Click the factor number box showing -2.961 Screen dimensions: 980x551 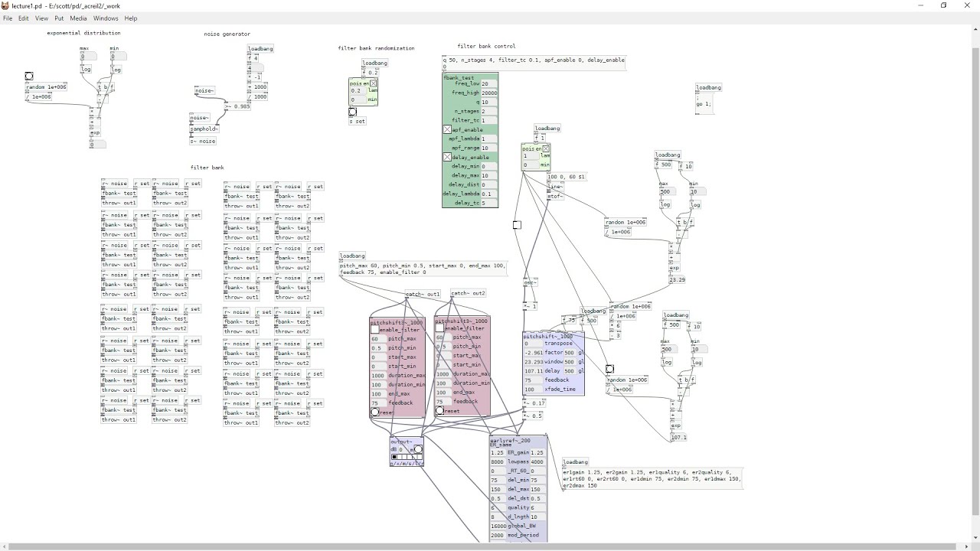pyautogui.click(x=533, y=353)
